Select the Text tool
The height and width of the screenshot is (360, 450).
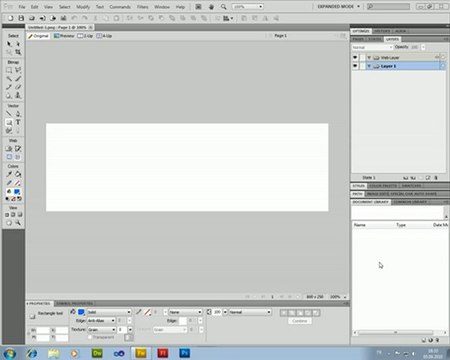coord(18,122)
